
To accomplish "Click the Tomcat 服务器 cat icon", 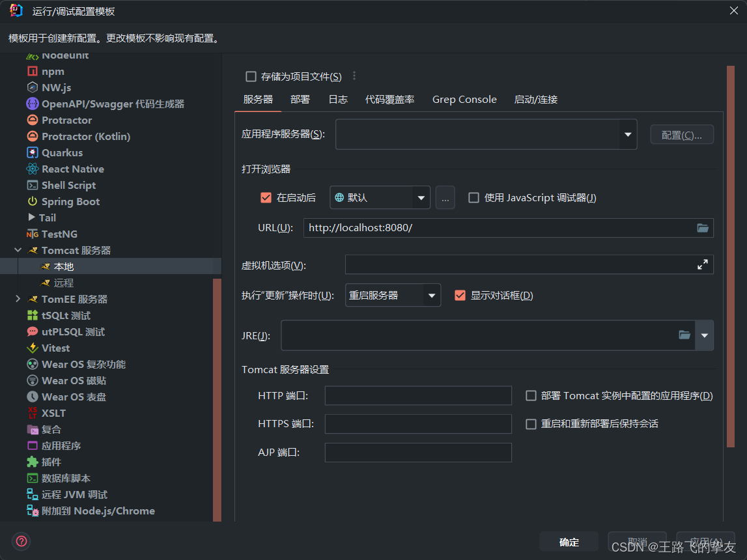I will (33, 250).
